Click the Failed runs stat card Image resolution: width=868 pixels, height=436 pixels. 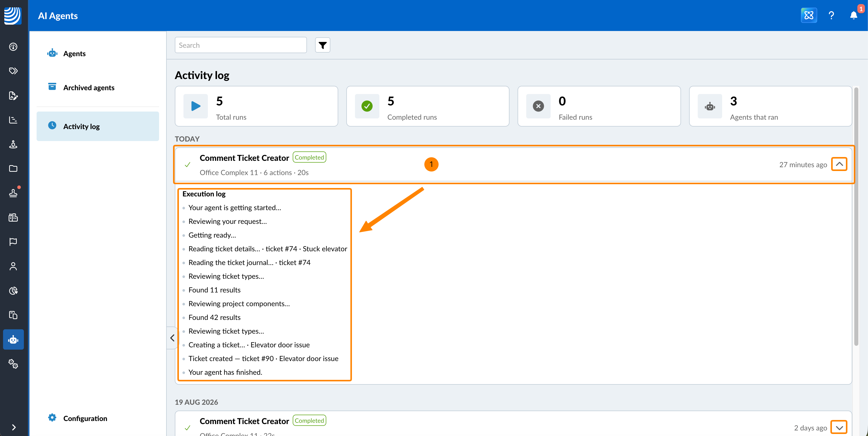[x=599, y=106]
